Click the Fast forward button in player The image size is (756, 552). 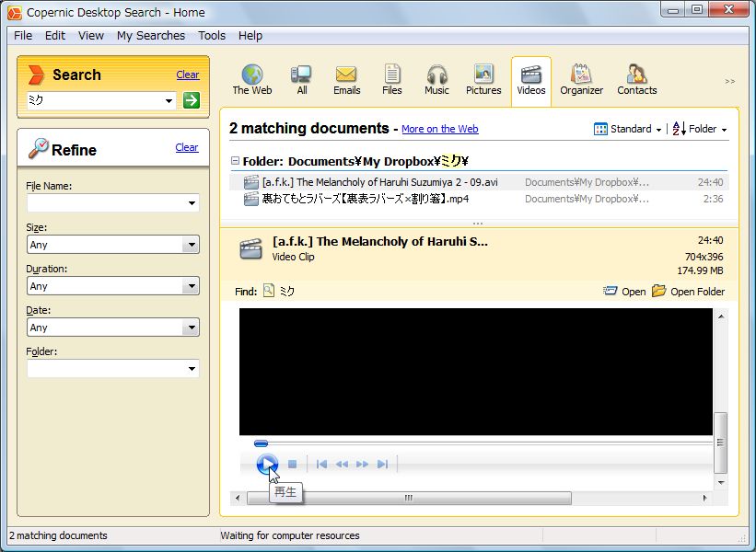point(362,464)
